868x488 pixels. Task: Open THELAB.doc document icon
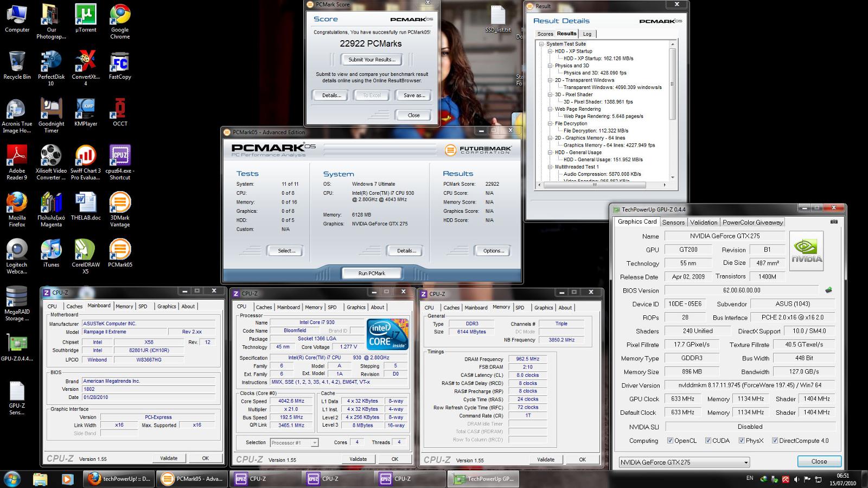tap(86, 207)
